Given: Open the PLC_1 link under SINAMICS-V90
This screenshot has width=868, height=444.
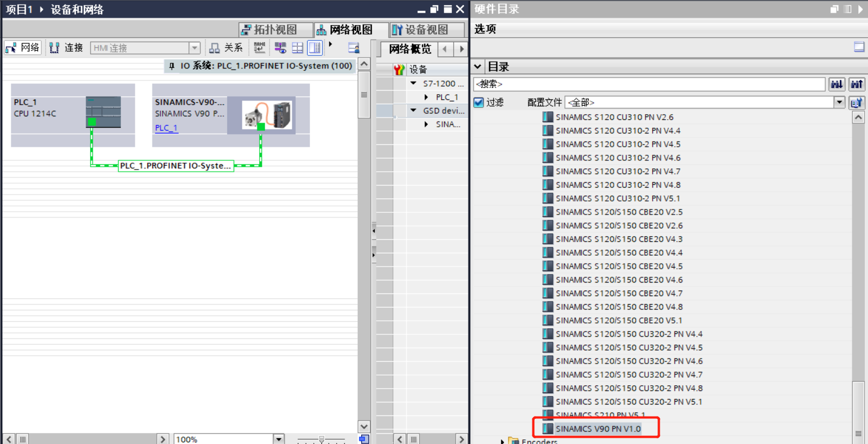Looking at the screenshot, I should pos(167,128).
